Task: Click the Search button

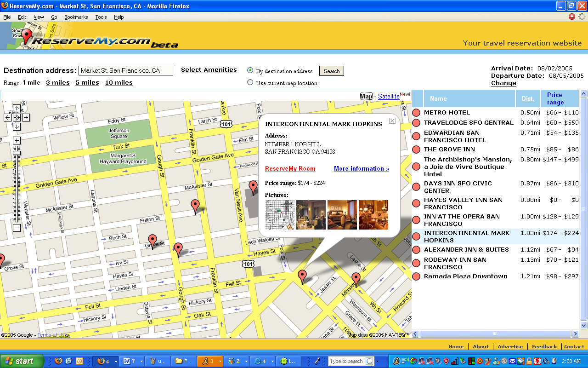Action: coord(332,71)
